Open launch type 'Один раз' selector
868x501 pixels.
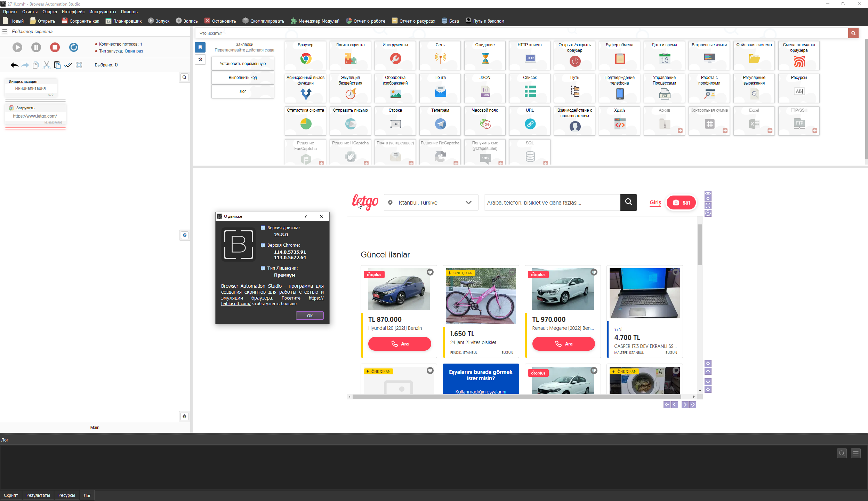[x=134, y=51]
